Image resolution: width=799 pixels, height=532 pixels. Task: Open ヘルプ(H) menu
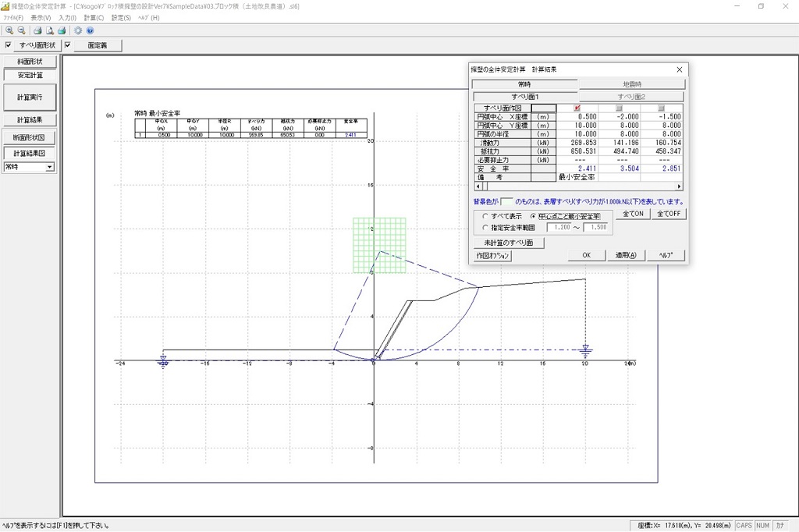149,17
